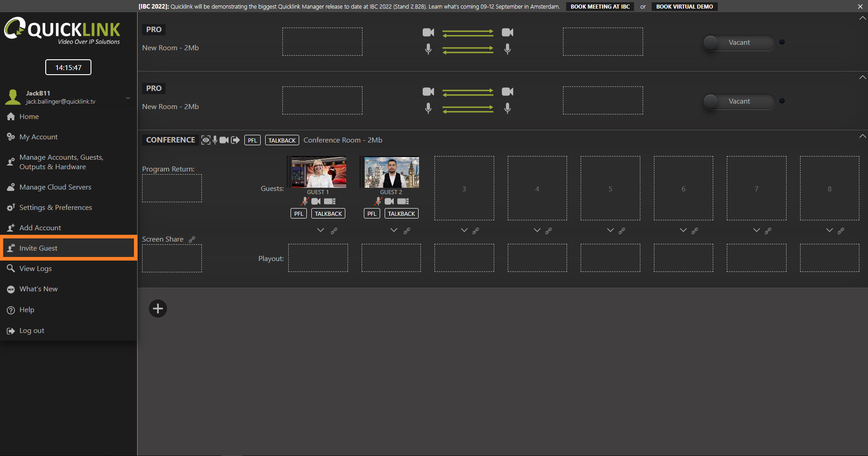Dismiss the IBC 2022 announcement banner
This screenshot has width=868, height=456.
(x=860, y=7)
